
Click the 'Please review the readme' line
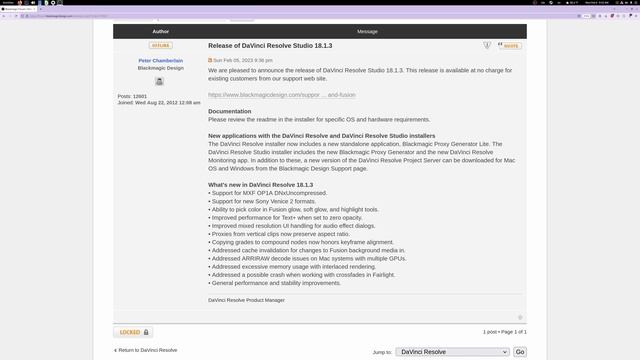coord(319,120)
